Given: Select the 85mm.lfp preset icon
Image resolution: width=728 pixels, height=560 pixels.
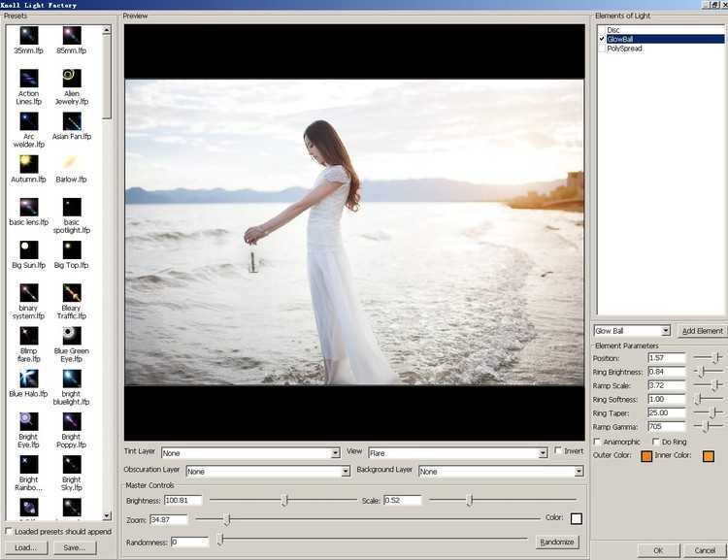Looking at the screenshot, I should click(x=72, y=36).
